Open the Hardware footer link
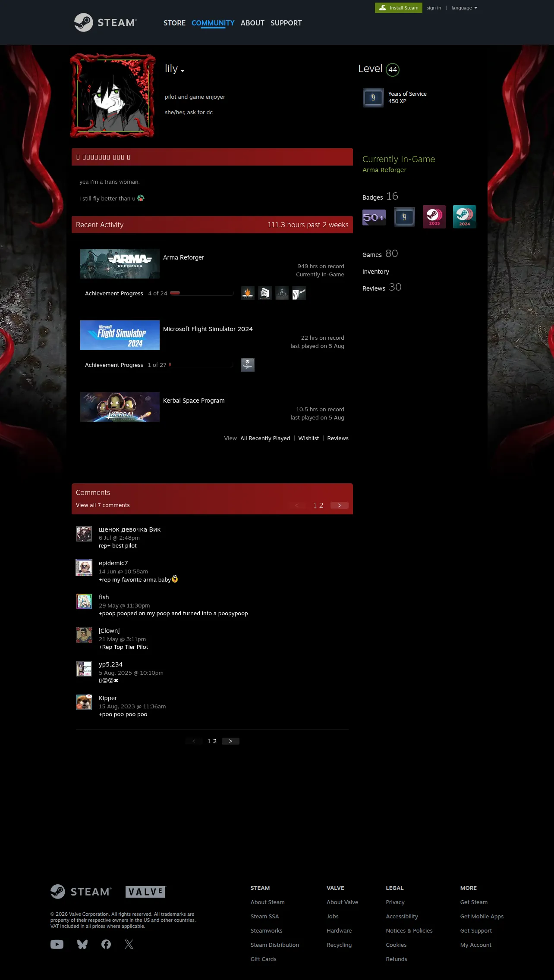The height and width of the screenshot is (980, 554). 339,930
